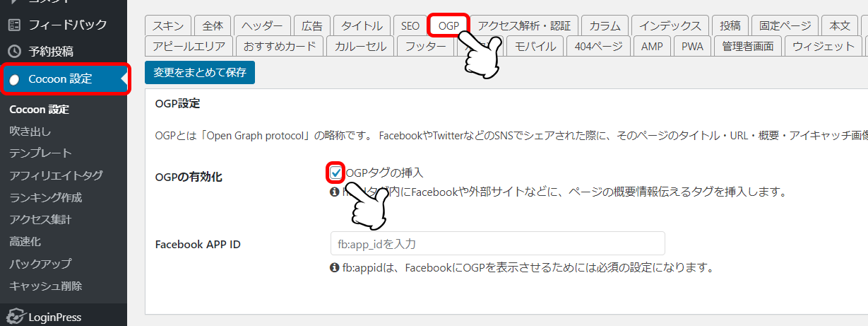Open the 吹き出し submenu item
868x326 pixels.
[30, 131]
